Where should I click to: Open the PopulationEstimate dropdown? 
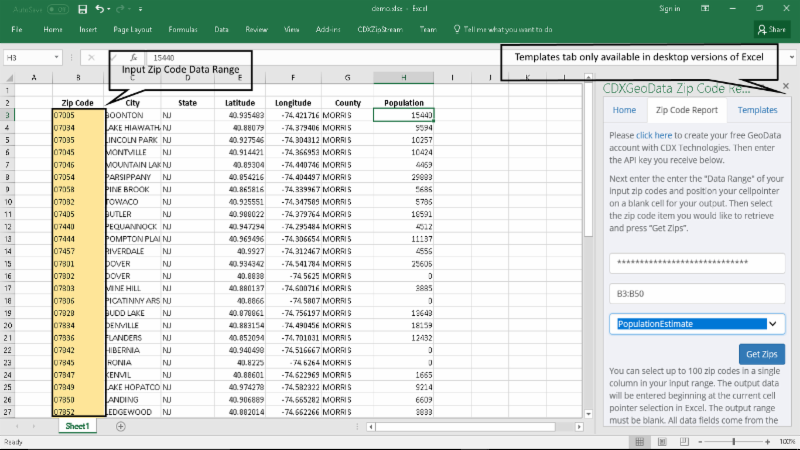coord(697,324)
